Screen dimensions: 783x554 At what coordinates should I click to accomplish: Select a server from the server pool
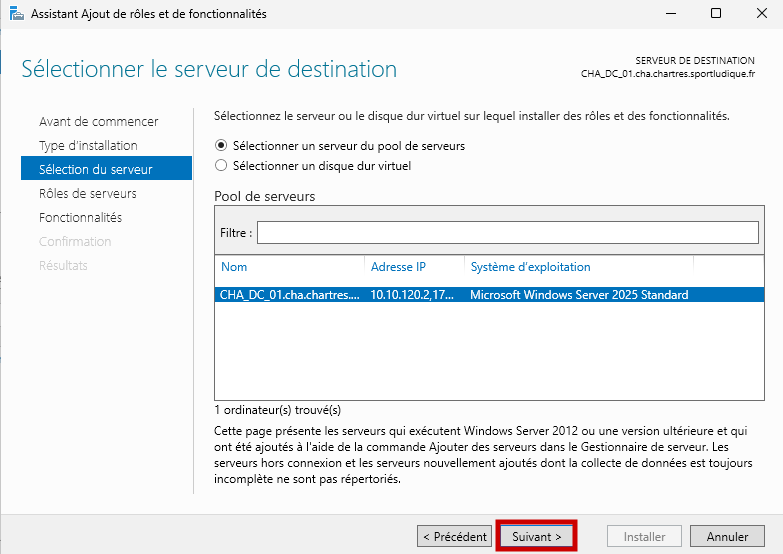point(221,145)
